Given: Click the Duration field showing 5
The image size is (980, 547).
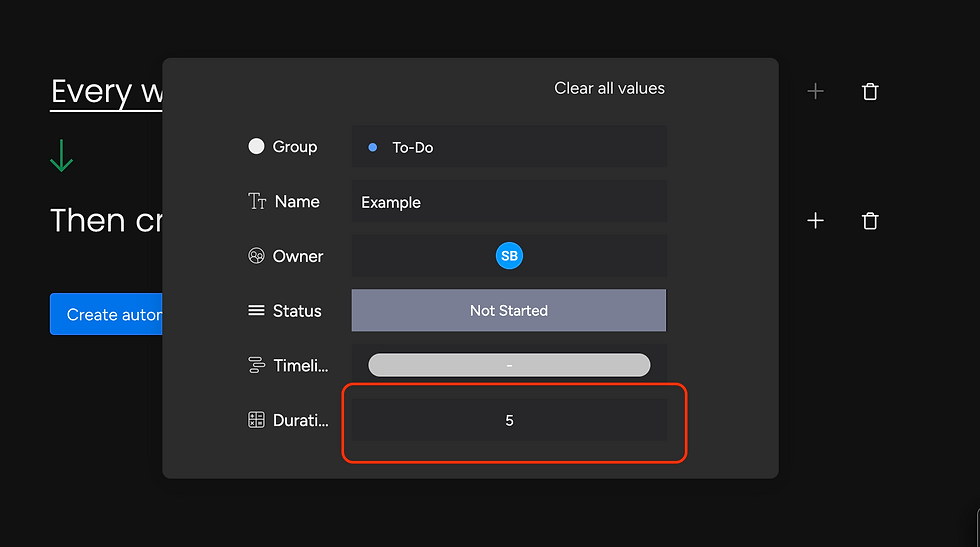Looking at the screenshot, I should [x=509, y=421].
